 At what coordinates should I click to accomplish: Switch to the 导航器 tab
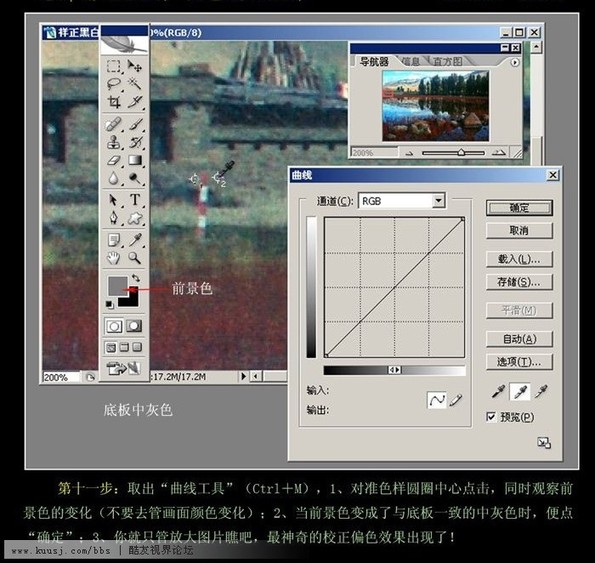pos(374,61)
